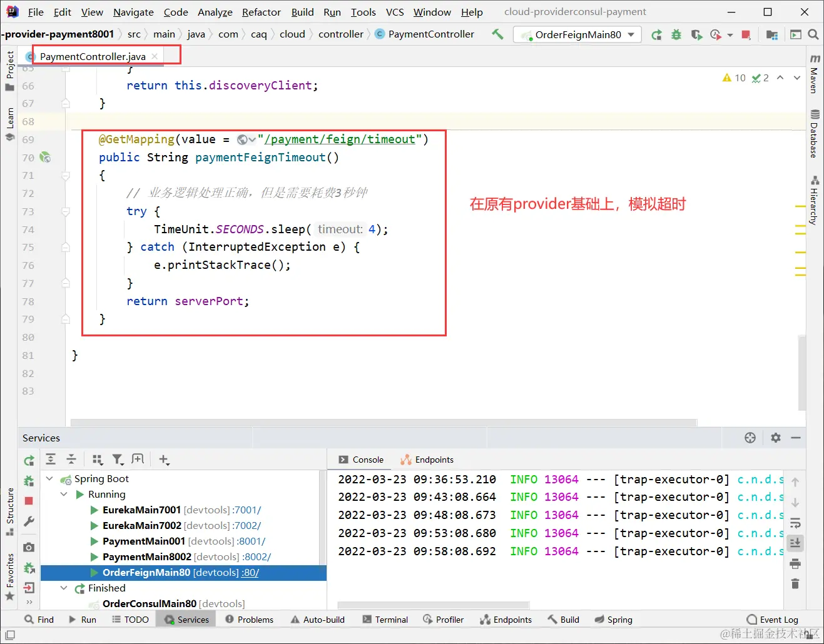The height and width of the screenshot is (644, 824).
Task: Click the console horizontal scrollbar
Action: 433,605
